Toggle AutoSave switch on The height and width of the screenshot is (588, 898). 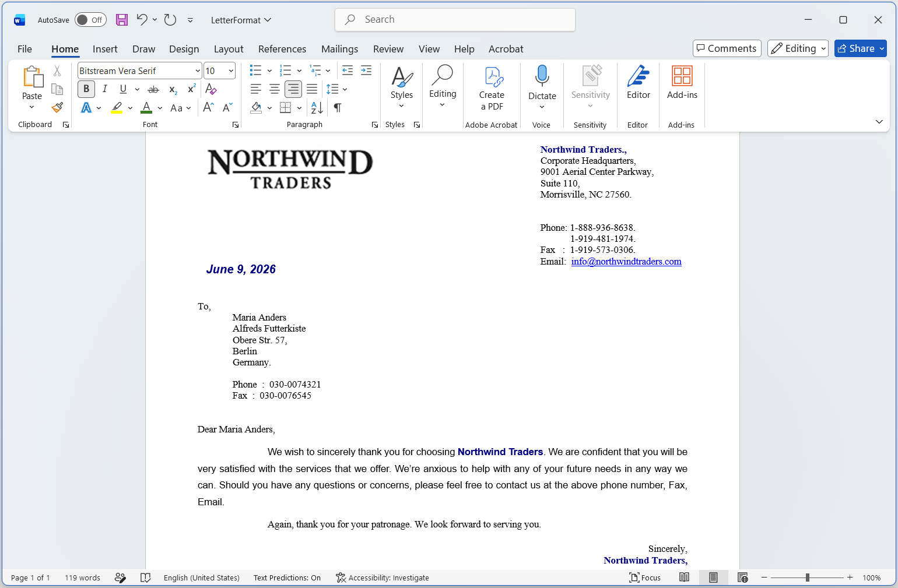tap(90, 20)
